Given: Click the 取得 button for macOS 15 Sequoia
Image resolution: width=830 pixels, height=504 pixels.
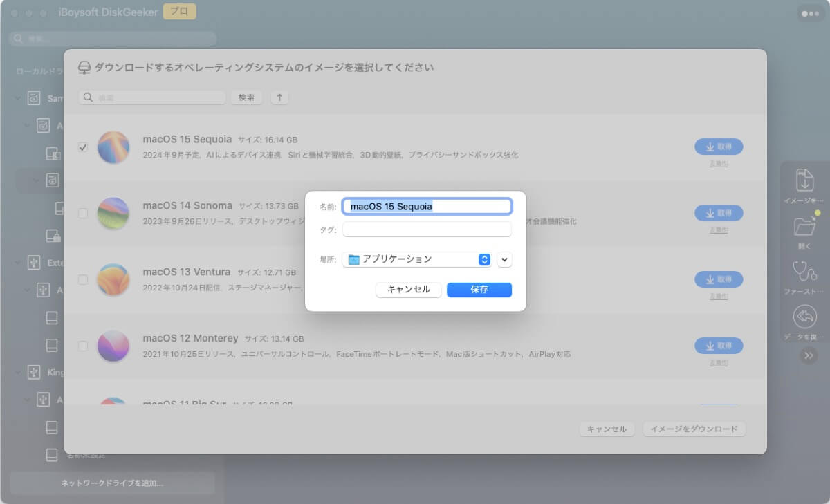Looking at the screenshot, I should pyautogui.click(x=719, y=147).
